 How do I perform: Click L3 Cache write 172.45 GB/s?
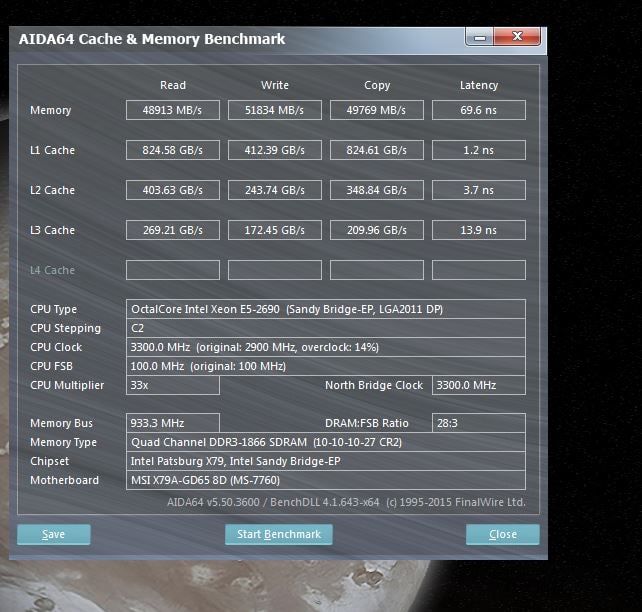point(275,230)
